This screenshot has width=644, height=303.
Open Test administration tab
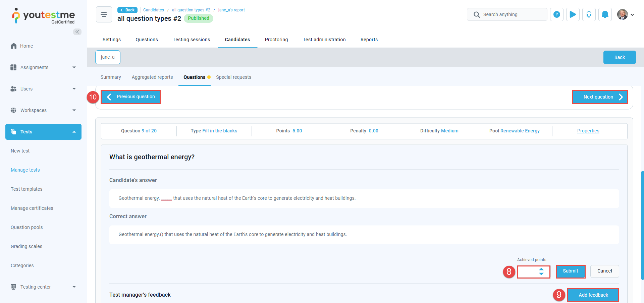pyautogui.click(x=324, y=40)
